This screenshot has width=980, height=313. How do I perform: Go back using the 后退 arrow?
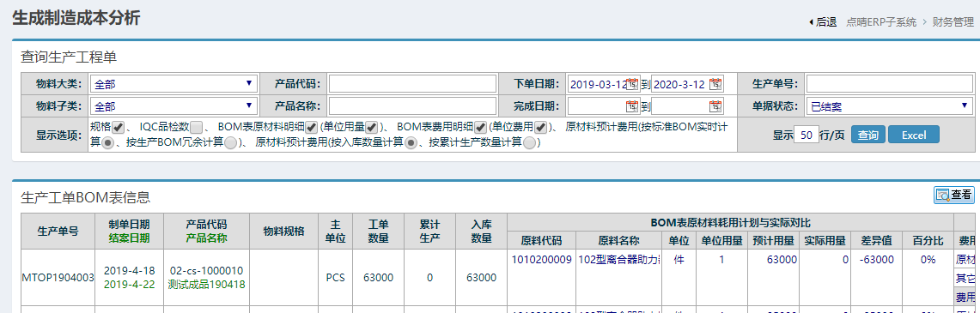[823, 22]
